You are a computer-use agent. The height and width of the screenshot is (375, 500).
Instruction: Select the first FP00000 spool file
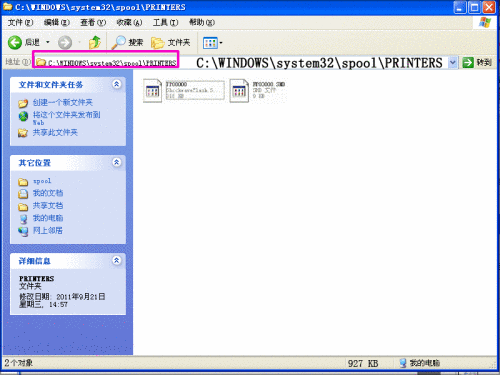click(152, 91)
